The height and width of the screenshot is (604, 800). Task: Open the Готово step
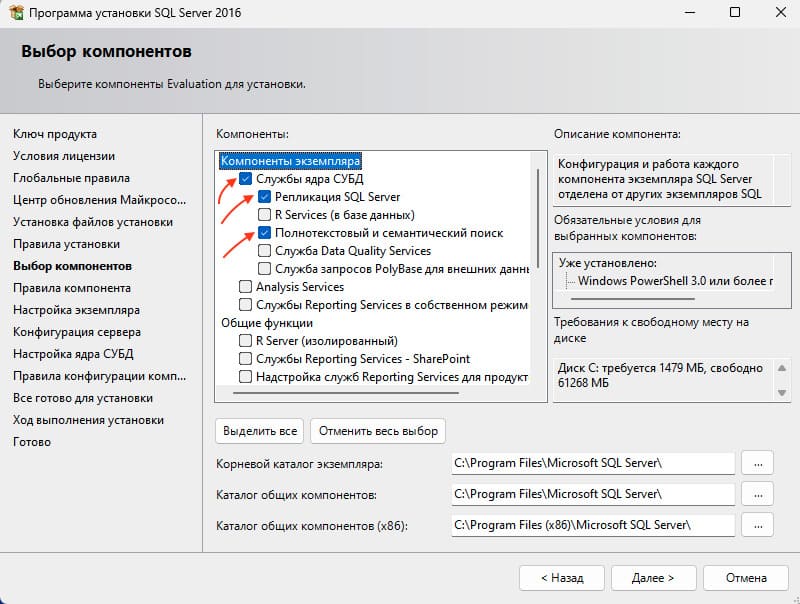point(32,442)
